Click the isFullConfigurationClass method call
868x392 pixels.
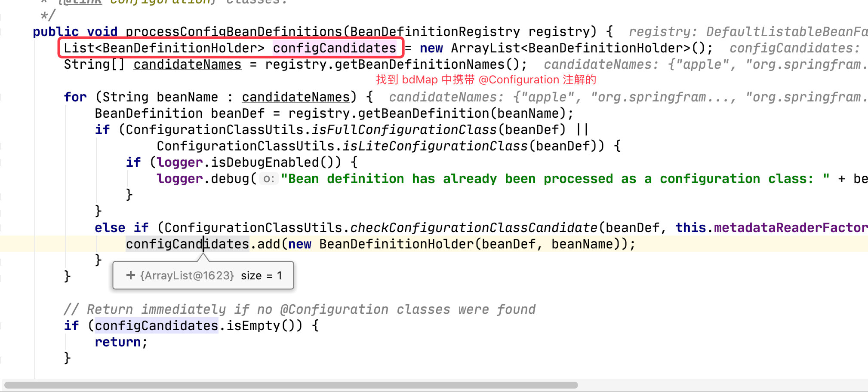[404, 130]
